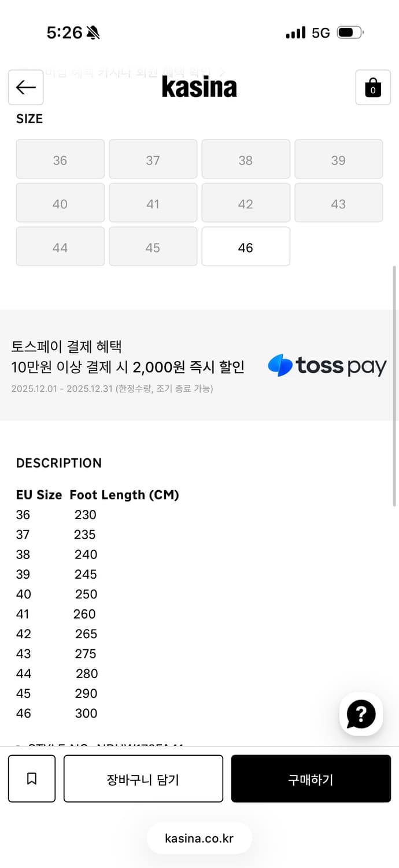Select size 46
This screenshot has height=868, width=399.
(x=245, y=247)
